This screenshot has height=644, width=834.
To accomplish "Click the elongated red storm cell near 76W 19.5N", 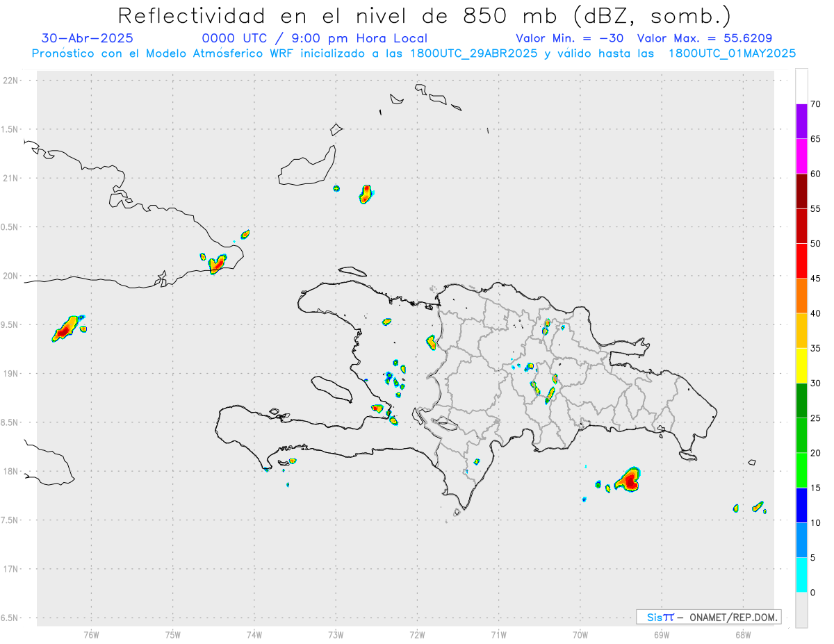I will 67,328.
